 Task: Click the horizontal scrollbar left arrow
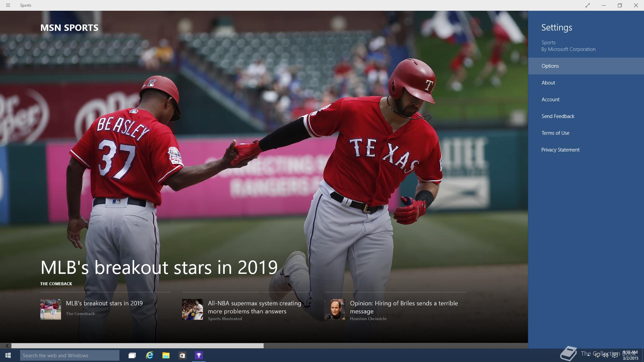point(7,346)
